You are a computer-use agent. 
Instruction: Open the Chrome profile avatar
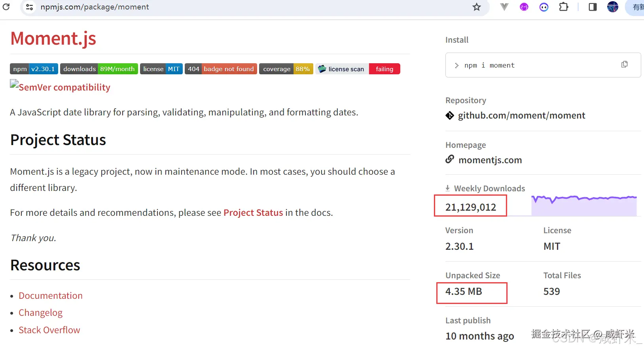point(612,7)
